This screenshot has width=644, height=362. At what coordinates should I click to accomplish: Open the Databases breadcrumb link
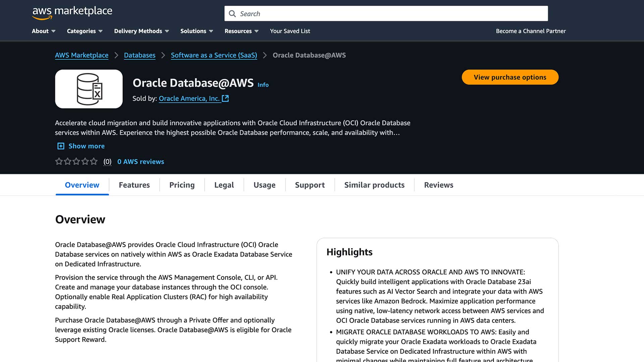point(140,55)
